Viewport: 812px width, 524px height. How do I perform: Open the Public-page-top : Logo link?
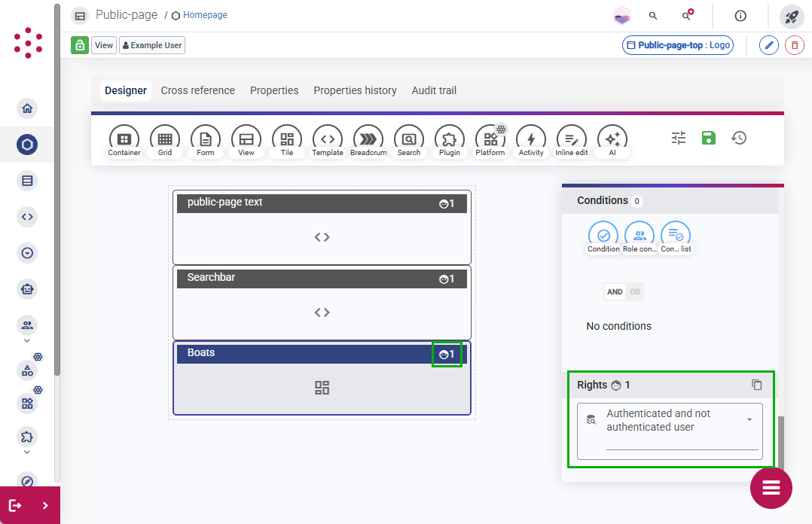pyautogui.click(x=678, y=46)
